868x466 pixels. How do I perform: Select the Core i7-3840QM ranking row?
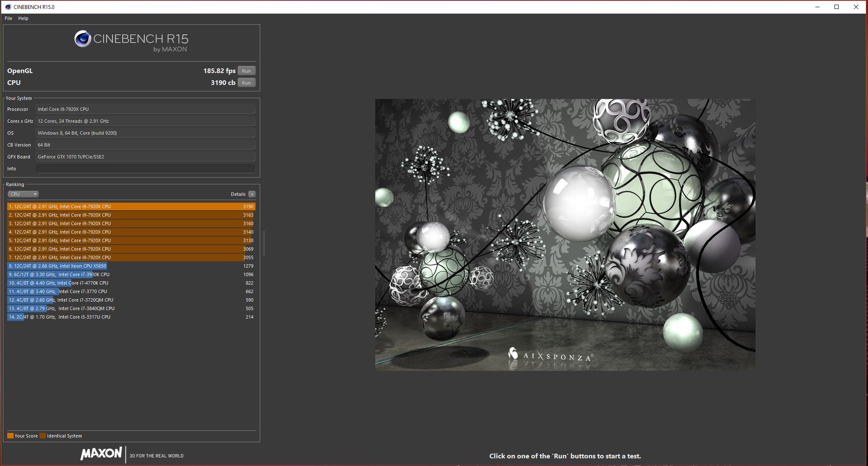[x=131, y=308]
